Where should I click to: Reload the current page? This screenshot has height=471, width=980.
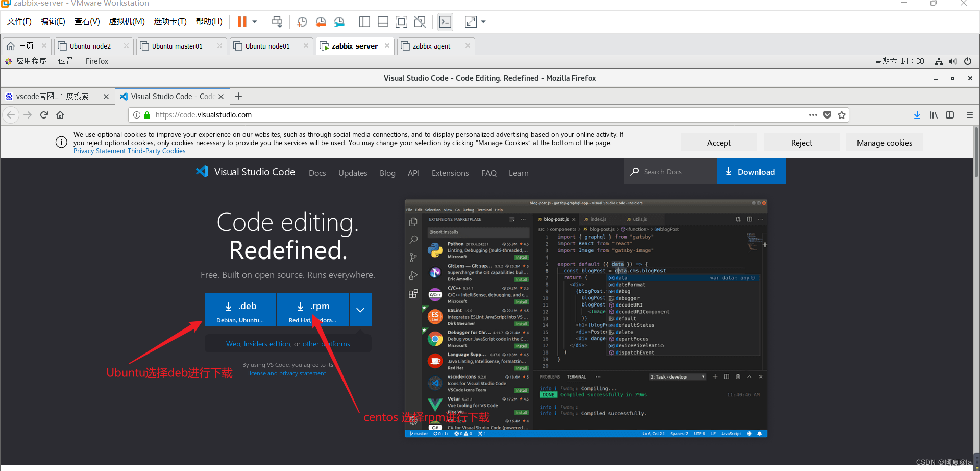tap(44, 115)
